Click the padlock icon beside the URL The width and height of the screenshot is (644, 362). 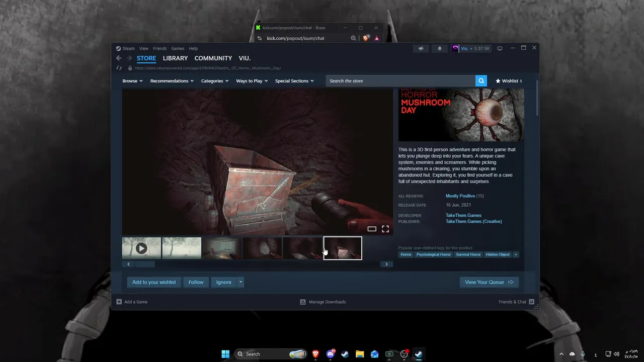[x=130, y=68]
